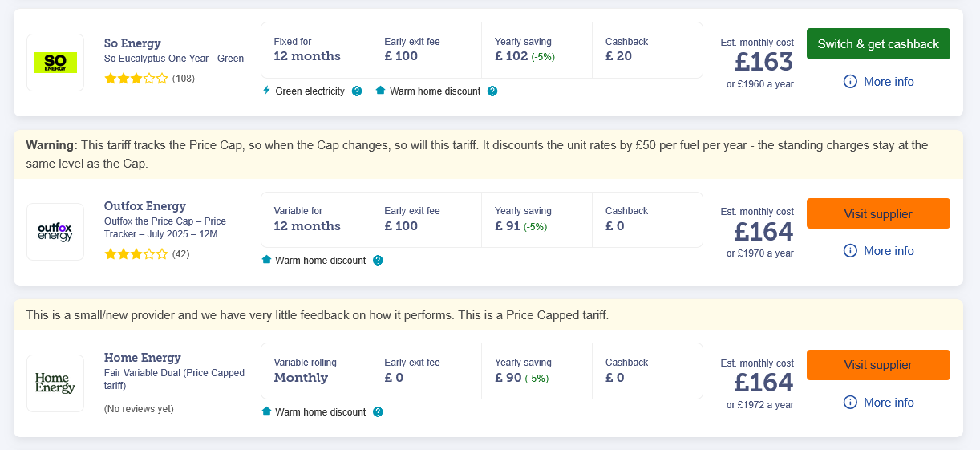
Task: Open Home Energy Warm home discount help icon
Action: coord(378,412)
